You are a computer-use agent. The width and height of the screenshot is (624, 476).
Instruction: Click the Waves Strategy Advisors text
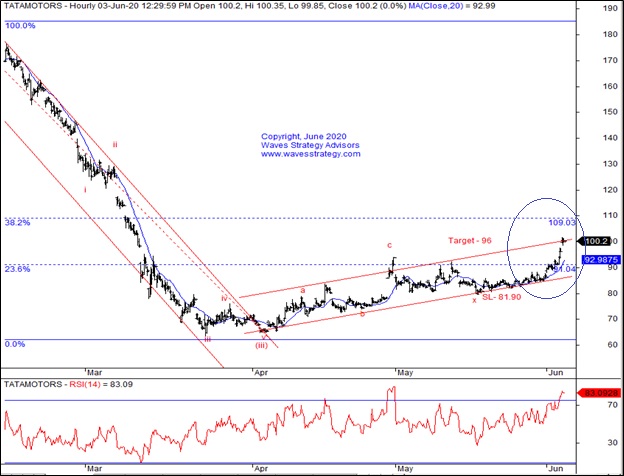click(x=310, y=145)
